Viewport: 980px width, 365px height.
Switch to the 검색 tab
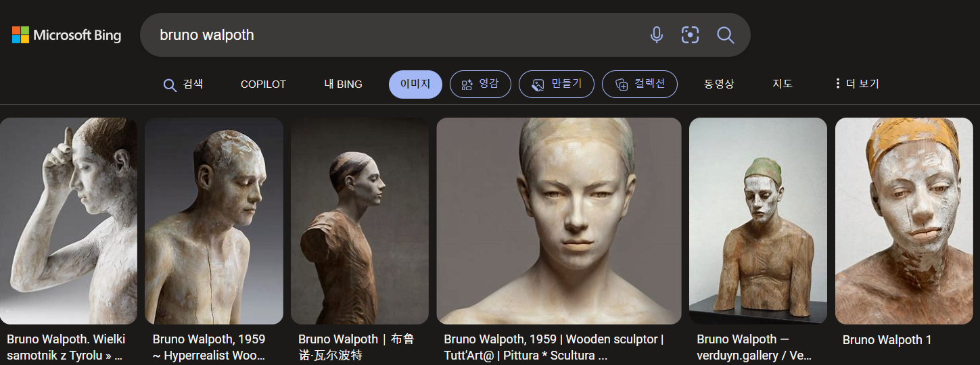[183, 84]
